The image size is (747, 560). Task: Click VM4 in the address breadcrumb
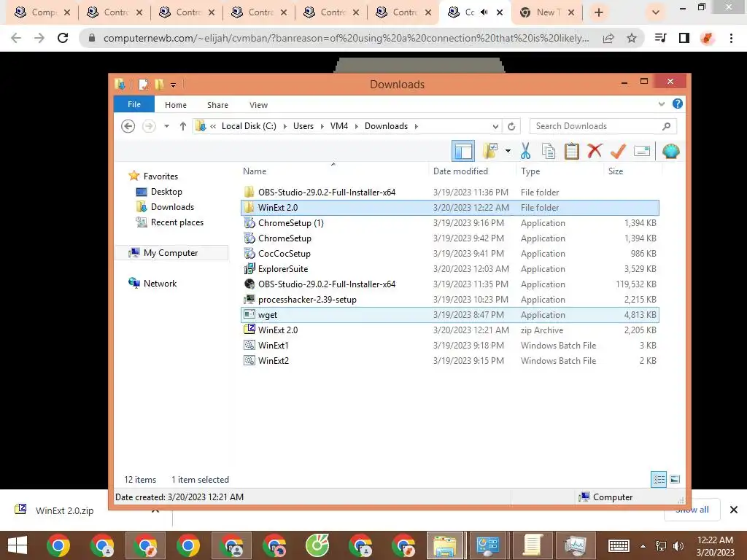tap(339, 126)
